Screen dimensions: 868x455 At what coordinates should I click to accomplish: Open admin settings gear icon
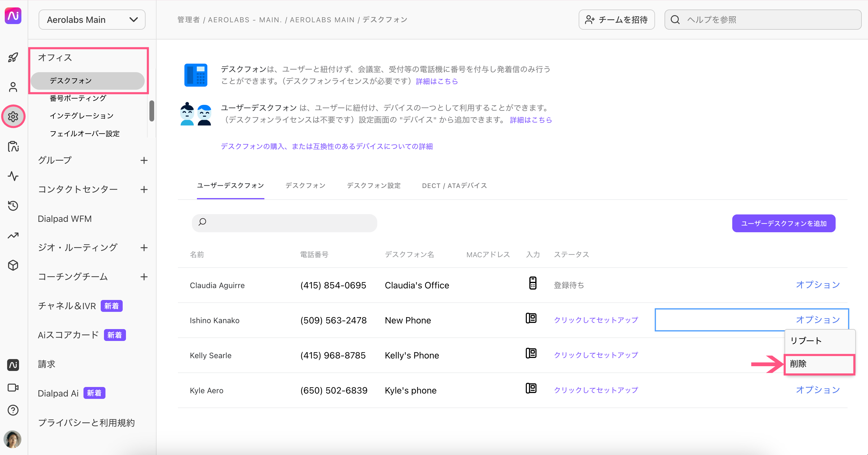13,116
